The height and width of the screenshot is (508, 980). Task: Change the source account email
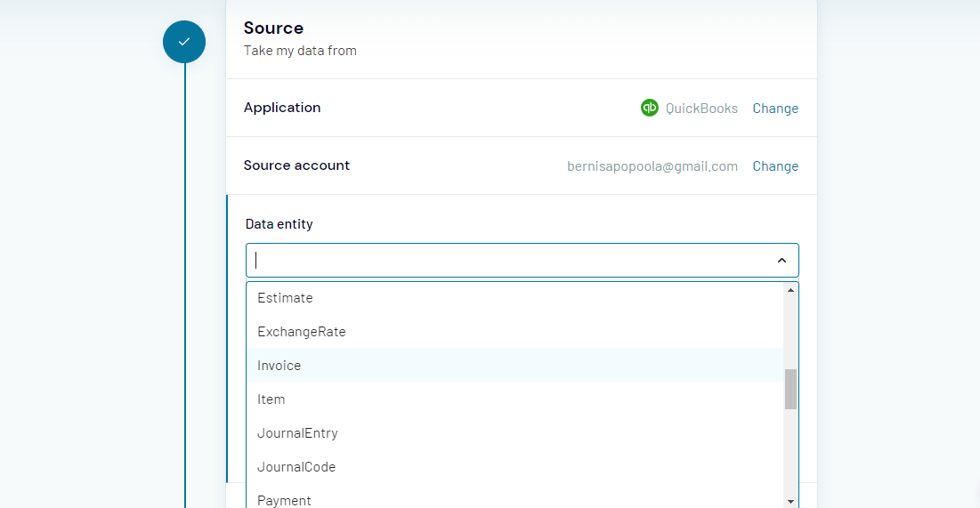[775, 166]
